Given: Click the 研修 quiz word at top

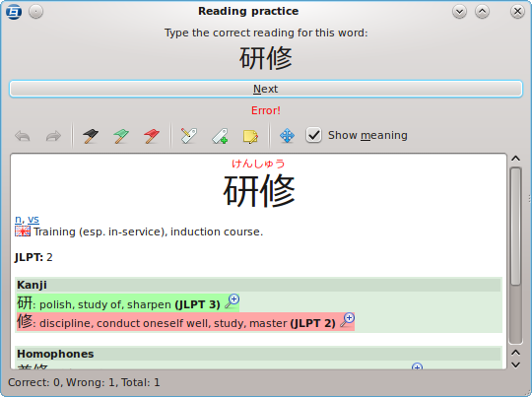Looking at the screenshot, I should [266, 58].
